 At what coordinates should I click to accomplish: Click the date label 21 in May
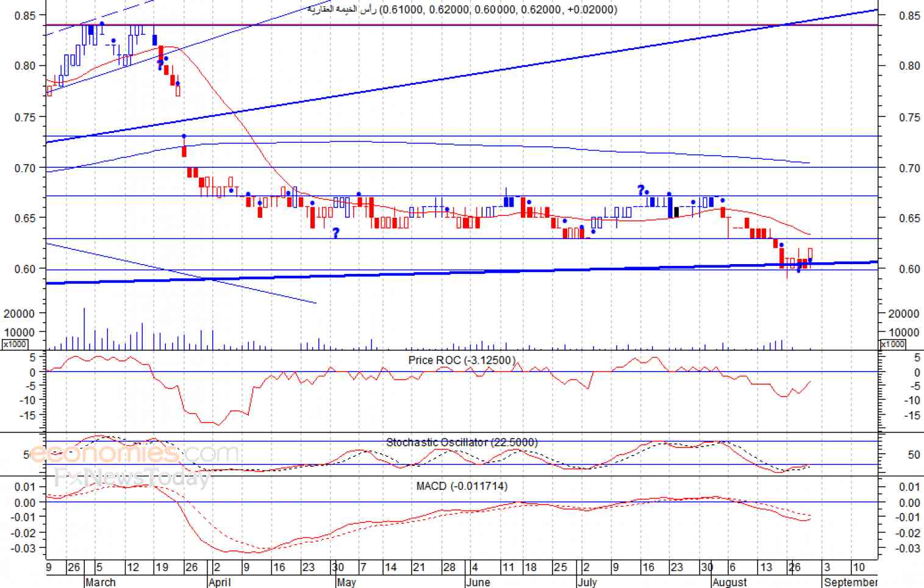(418, 568)
